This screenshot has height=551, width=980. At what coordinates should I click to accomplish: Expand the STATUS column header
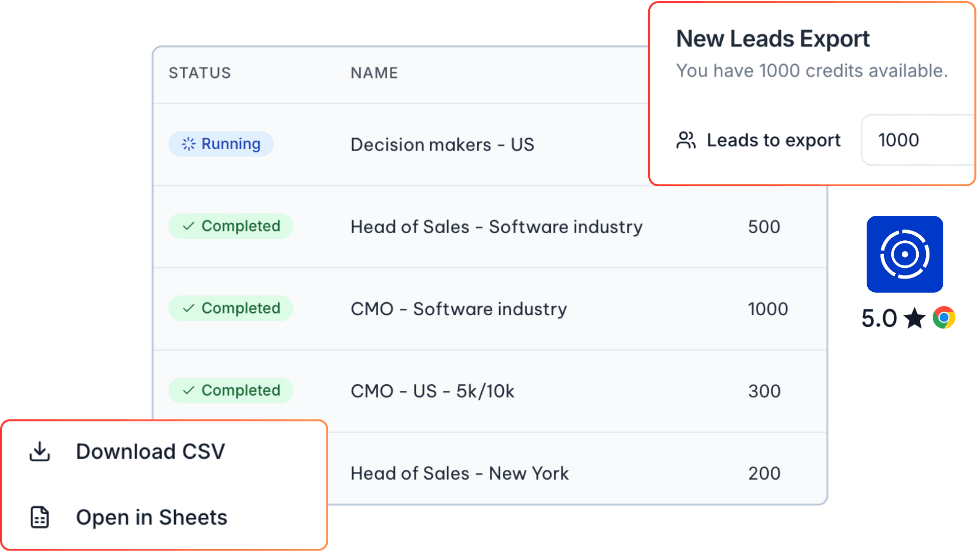click(200, 73)
